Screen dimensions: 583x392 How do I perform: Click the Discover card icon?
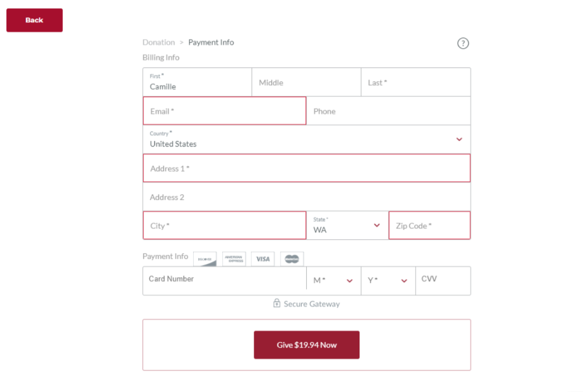[205, 259]
